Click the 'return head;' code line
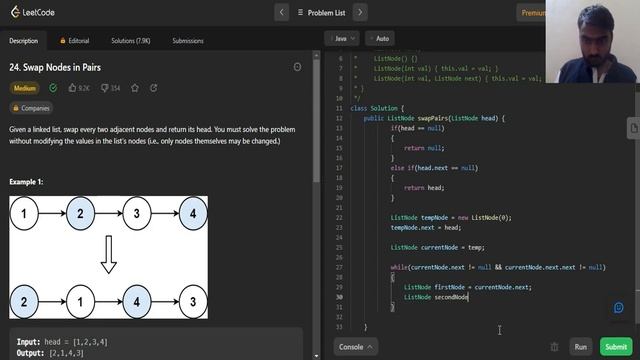The height and width of the screenshot is (360, 640). click(x=424, y=188)
